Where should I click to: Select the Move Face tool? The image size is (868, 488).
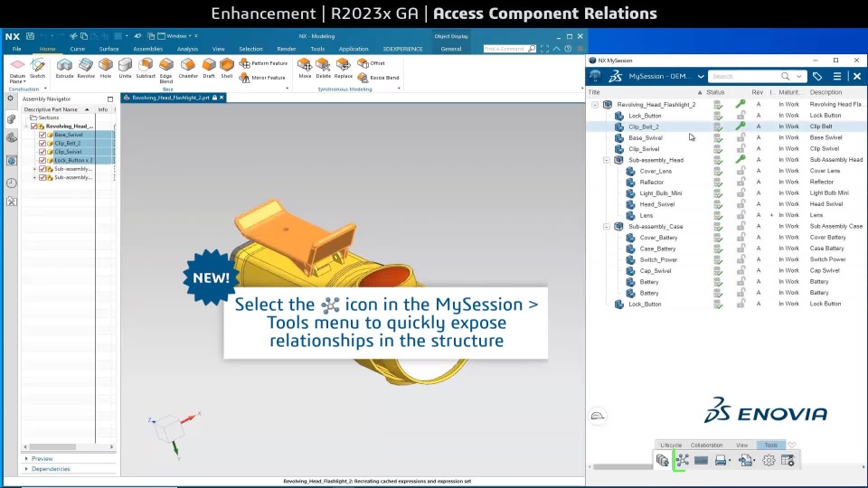pyautogui.click(x=305, y=68)
